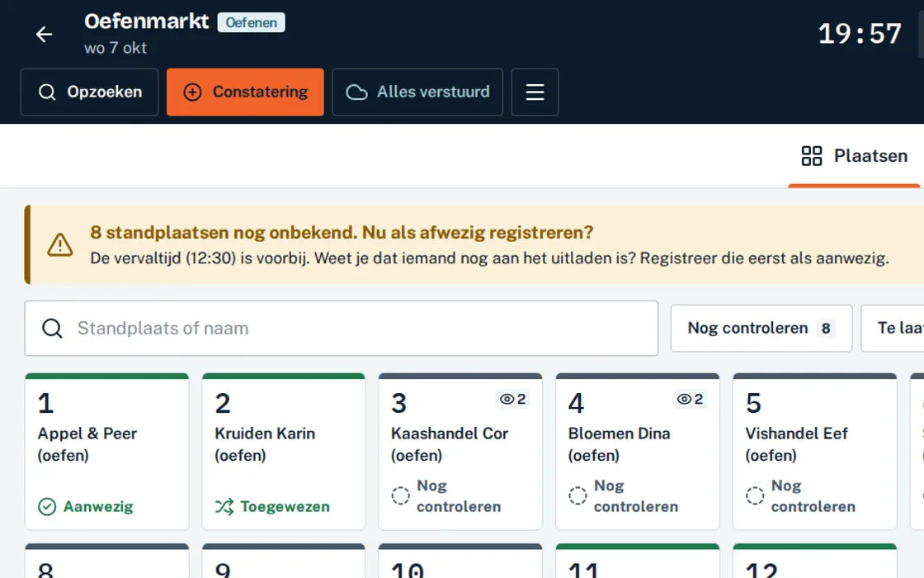The image size is (924, 578).
Task: Click the Plaatsen grid icon
Action: (x=812, y=156)
